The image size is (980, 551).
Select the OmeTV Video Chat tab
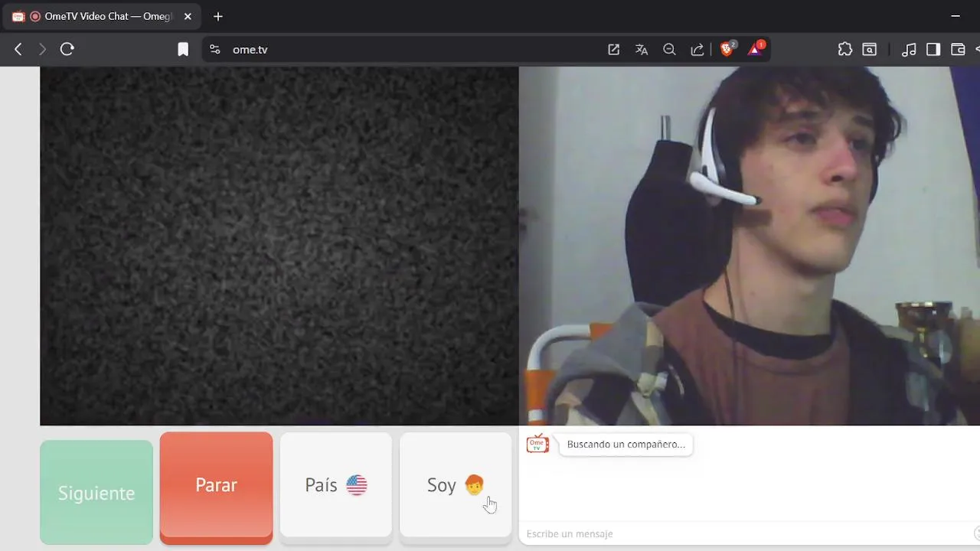coord(103,16)
